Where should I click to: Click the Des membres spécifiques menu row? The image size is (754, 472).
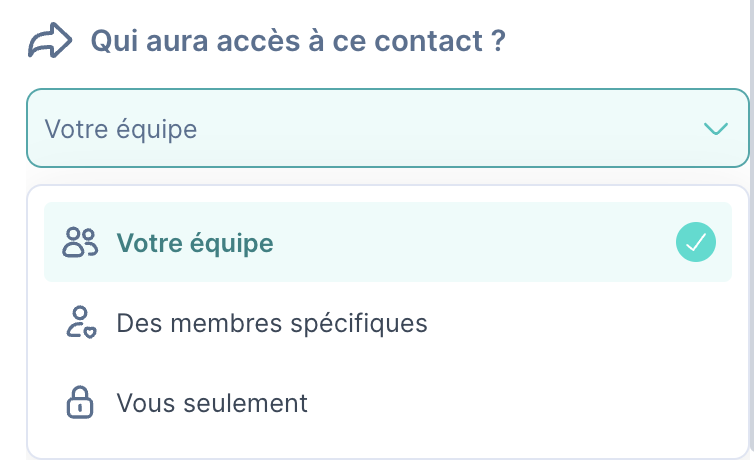[388, 322]
